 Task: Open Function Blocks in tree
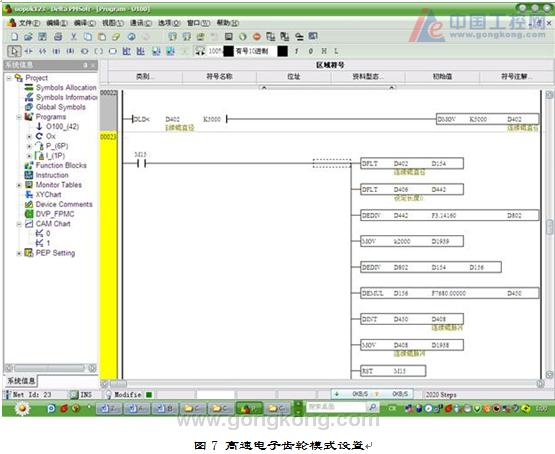coord(61,165)
